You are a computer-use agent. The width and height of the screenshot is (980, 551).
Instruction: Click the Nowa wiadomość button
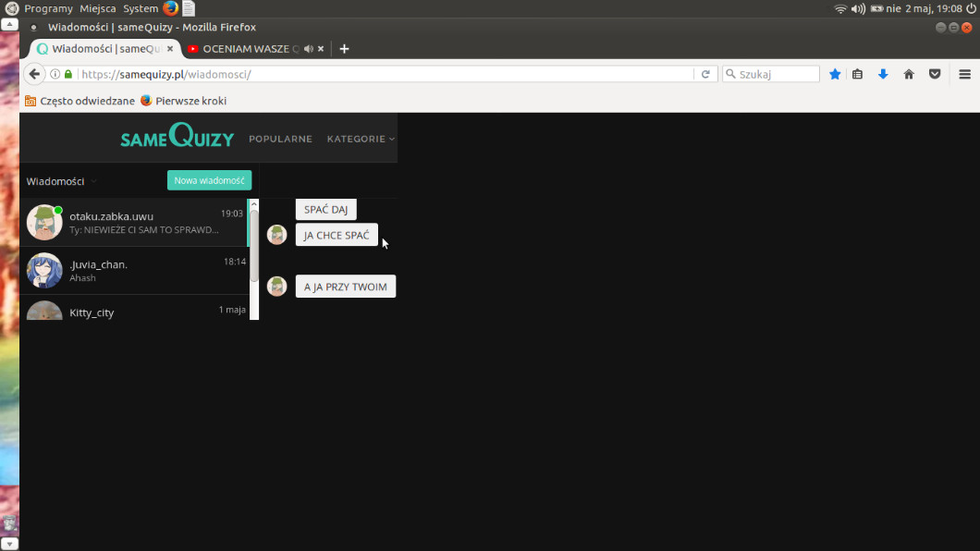(209, 180)
